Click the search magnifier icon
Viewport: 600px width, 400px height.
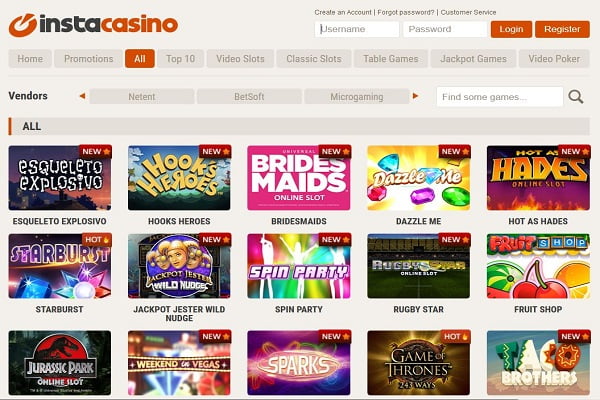(576, 97)
